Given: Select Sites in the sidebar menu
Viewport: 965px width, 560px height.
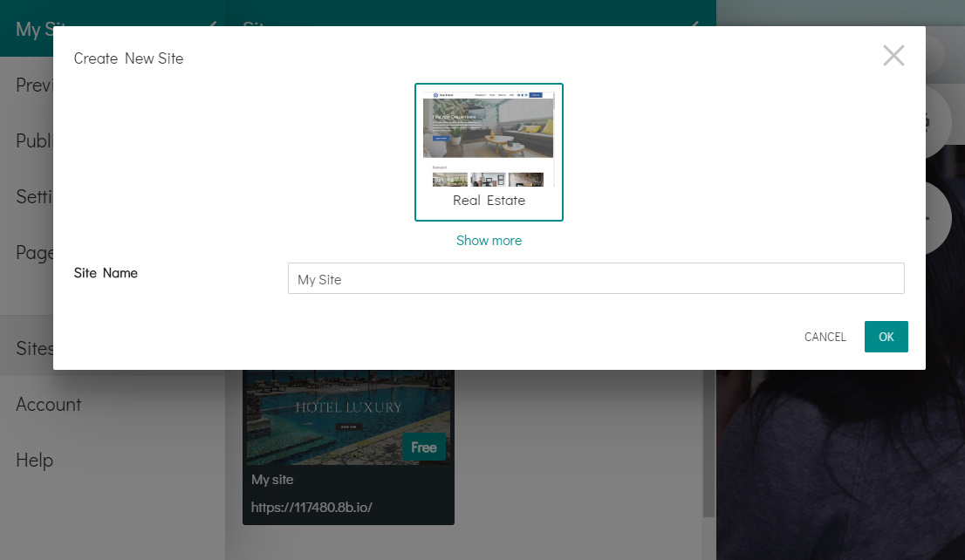Looking at the screenshot, I should pyautogui.click(x=35, y=349).
